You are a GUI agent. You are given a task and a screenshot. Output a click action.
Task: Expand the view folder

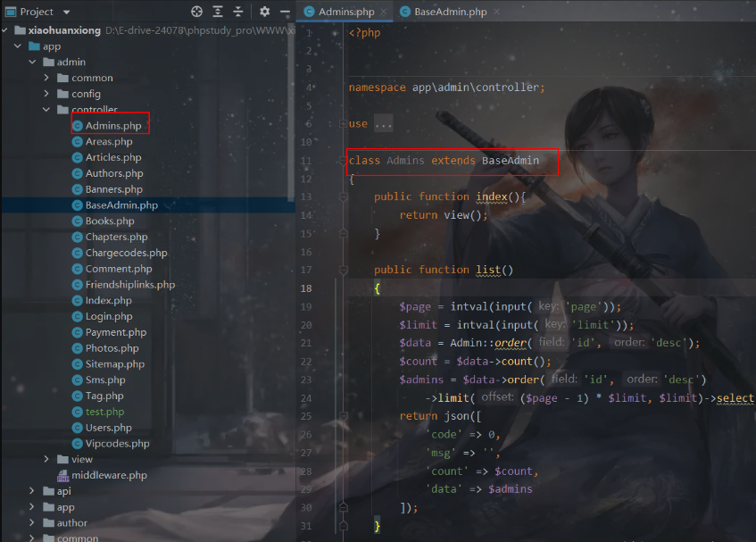click(x=46, y=459)
